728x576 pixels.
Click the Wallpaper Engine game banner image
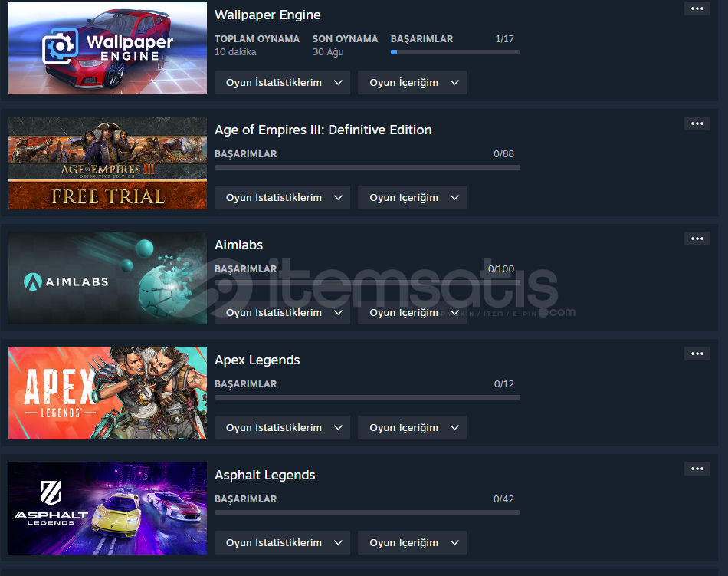tap(108, 48)
